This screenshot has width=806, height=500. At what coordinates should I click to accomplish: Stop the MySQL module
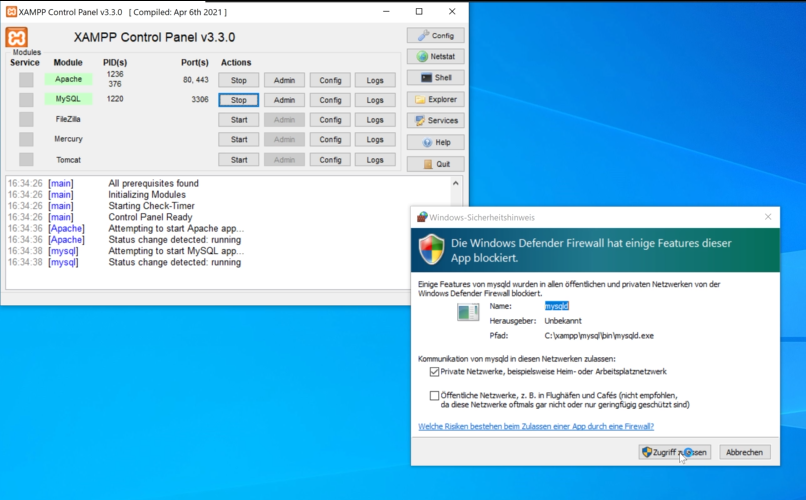pyautogui.click(x=239, y=100)
